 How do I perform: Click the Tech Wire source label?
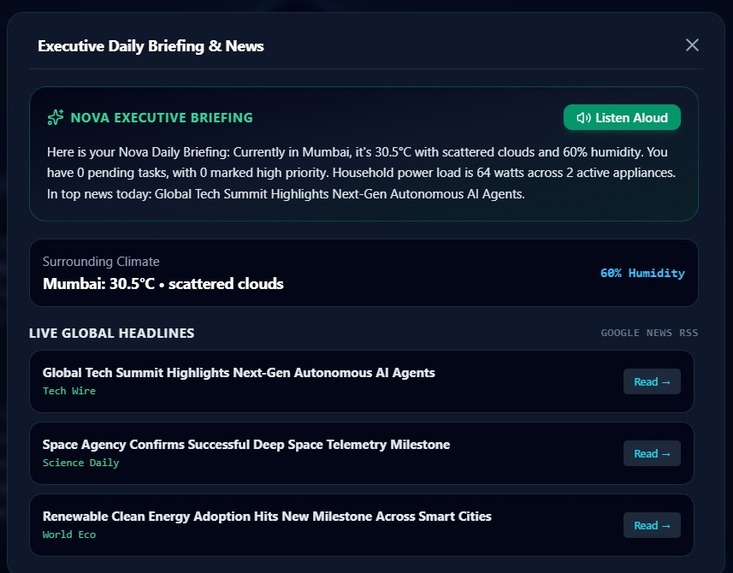coord(69,391)
